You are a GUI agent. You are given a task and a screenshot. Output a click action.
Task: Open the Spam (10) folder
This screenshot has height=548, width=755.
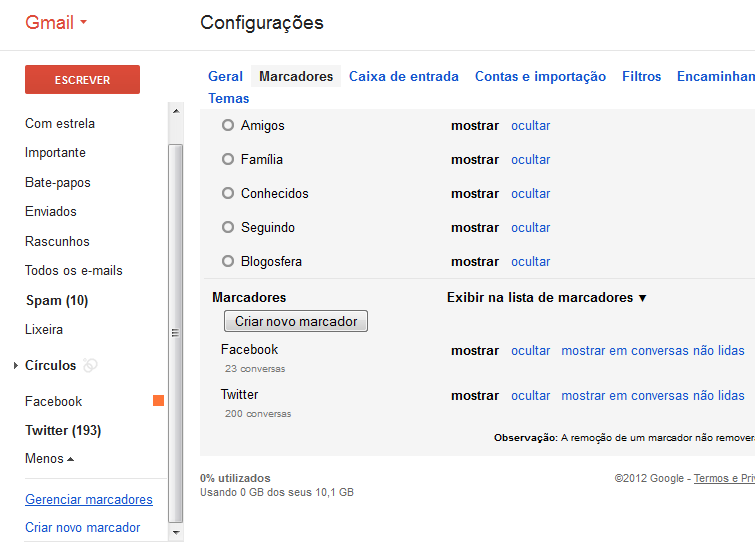(57, 300)
